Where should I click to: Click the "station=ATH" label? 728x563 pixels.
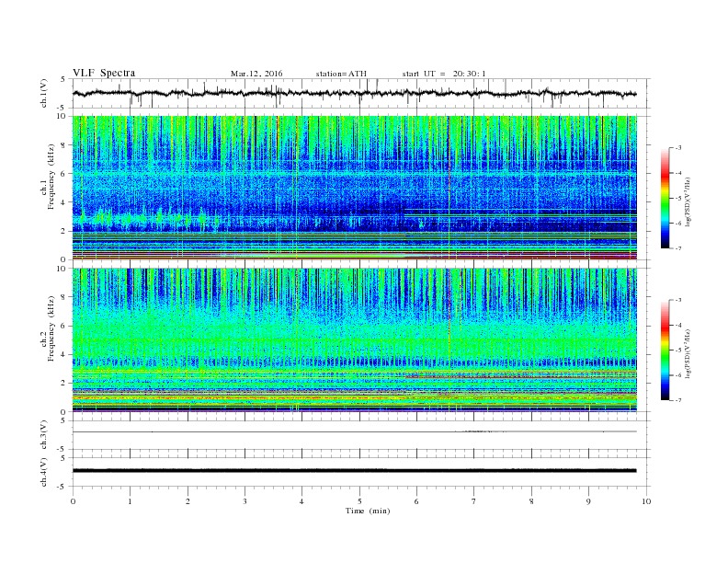tap(341, 74)
